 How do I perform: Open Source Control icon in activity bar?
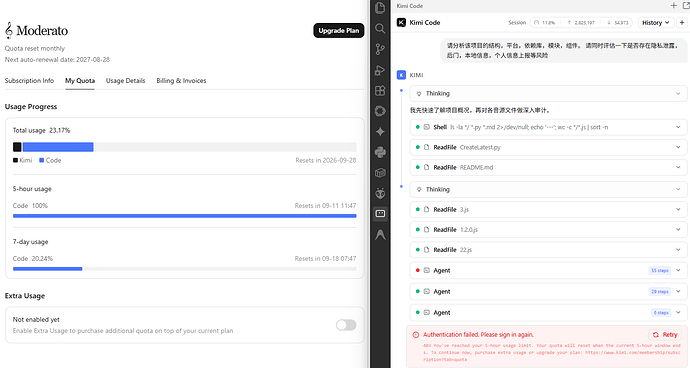(x=380, y=49)
